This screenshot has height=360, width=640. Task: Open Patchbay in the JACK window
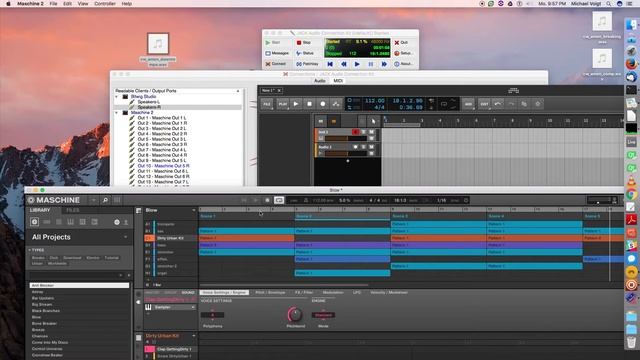(308, 64)
